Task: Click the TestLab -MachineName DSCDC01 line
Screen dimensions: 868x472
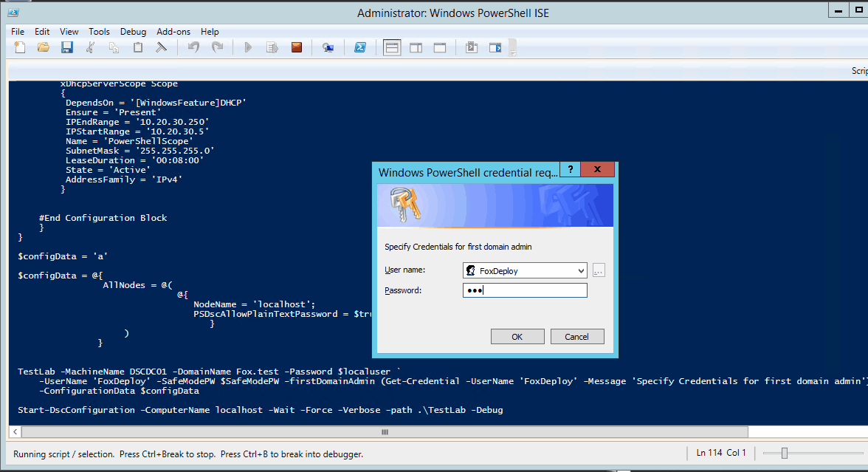Action: [209, 371]
